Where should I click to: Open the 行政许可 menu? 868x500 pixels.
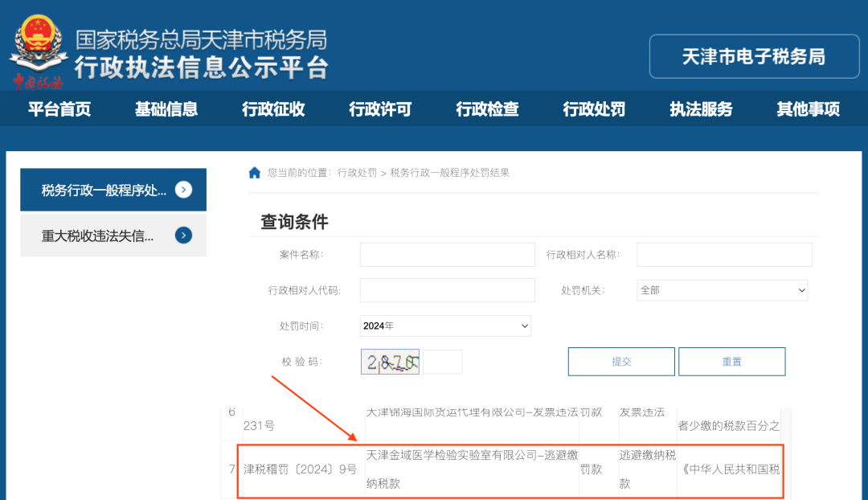pyautogui.click(x=380, y=109)
